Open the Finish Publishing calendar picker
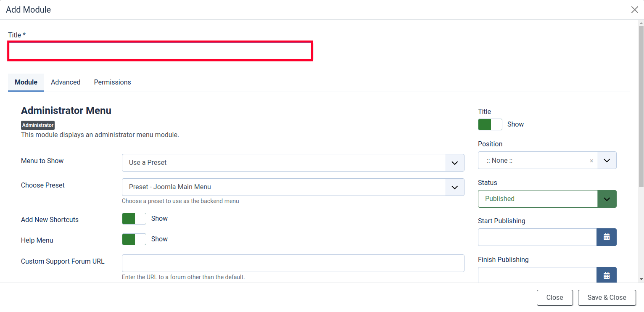The width and height of the screenshot is (644, 312). 606,275
